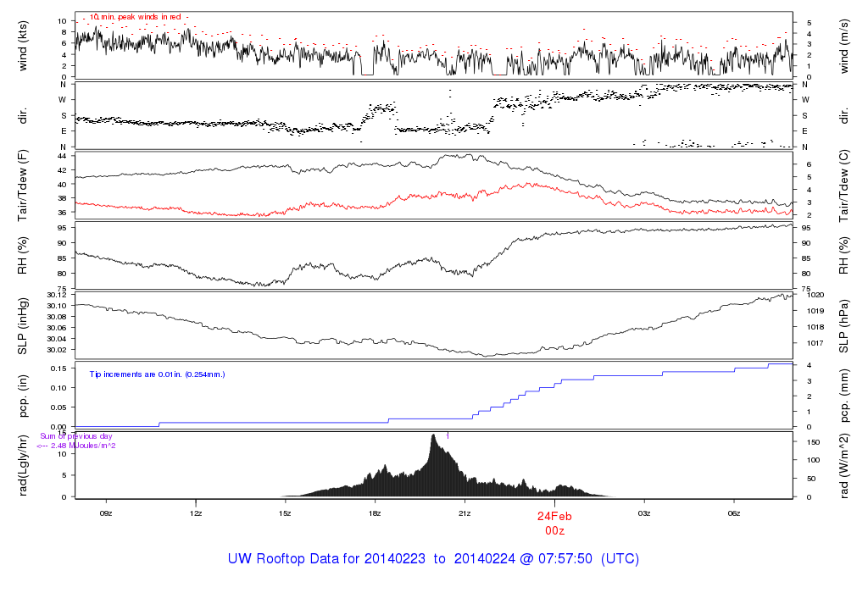Click the '30.10' SLP tick value

[x=57, y=306]
